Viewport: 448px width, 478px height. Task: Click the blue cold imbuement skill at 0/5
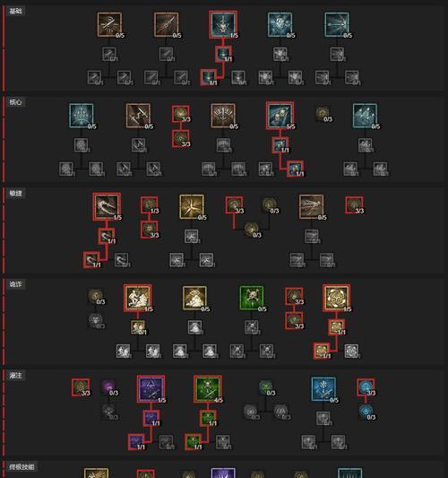(x=323, y=389)
